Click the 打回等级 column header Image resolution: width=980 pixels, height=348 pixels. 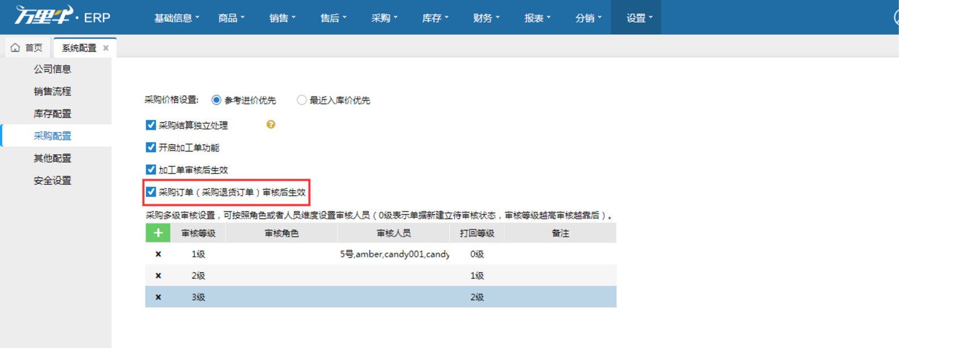pyautogui.click(x=477, y=233)
